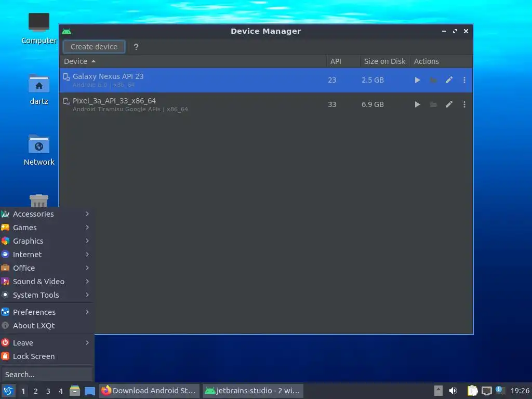The height and width of the screenshot is (399, 532).
Task: Select the Actions column header
Action: tap(441, 61)
